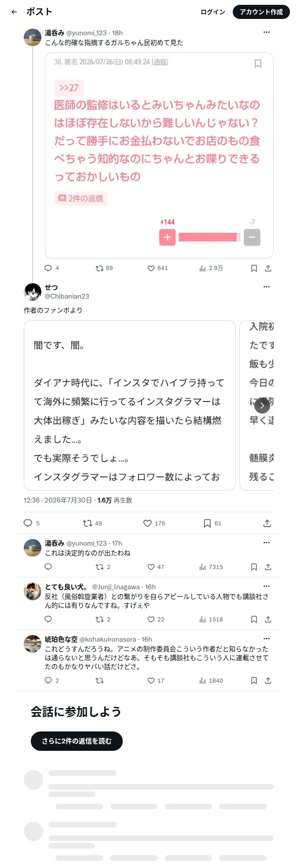Like the main post with 176 likes
The image size is (297, 868).
tap(154, 523)
